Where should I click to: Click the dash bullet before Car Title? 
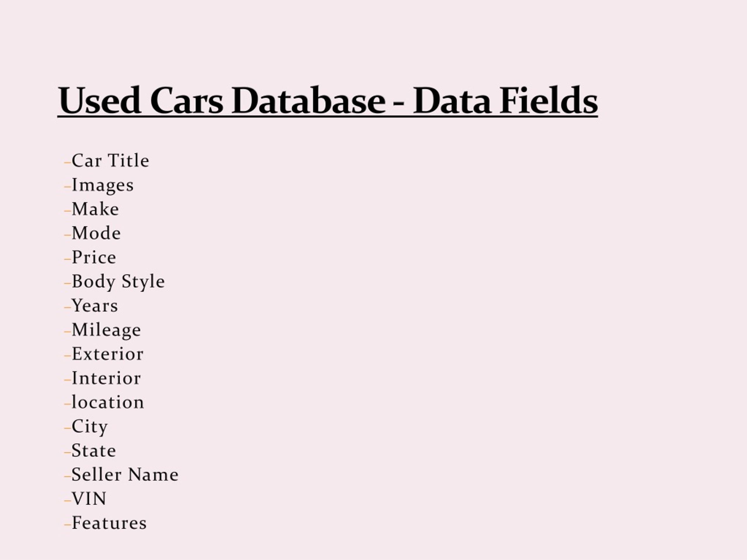[67, 163]
